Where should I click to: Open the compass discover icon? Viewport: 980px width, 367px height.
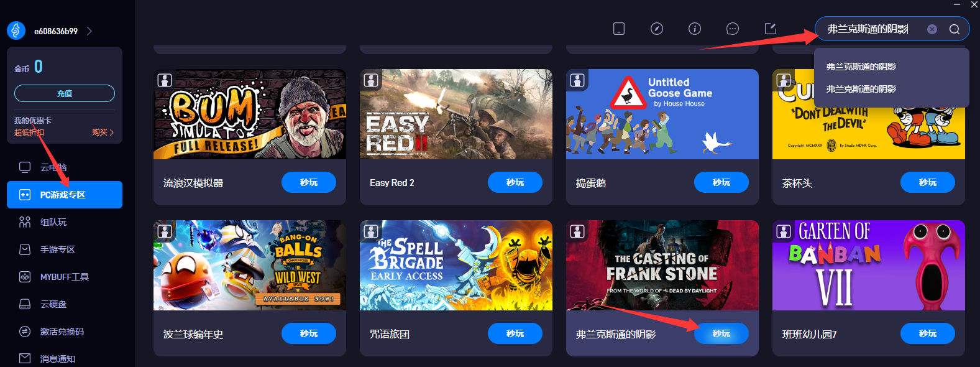(657, 29)
